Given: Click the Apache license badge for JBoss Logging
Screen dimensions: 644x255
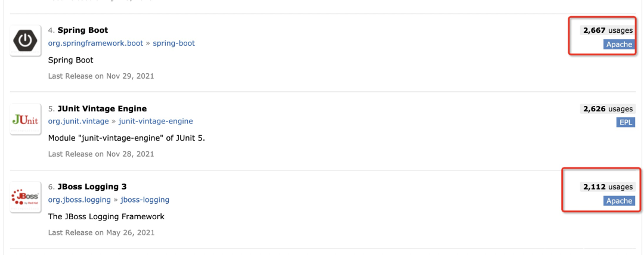Looking at the screenshot, I should tap(619, 201).
